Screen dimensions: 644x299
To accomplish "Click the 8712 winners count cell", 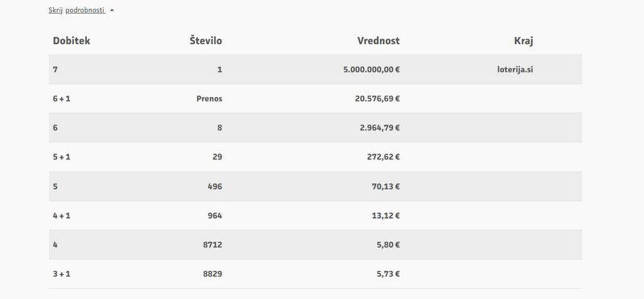I will [213, 244].
